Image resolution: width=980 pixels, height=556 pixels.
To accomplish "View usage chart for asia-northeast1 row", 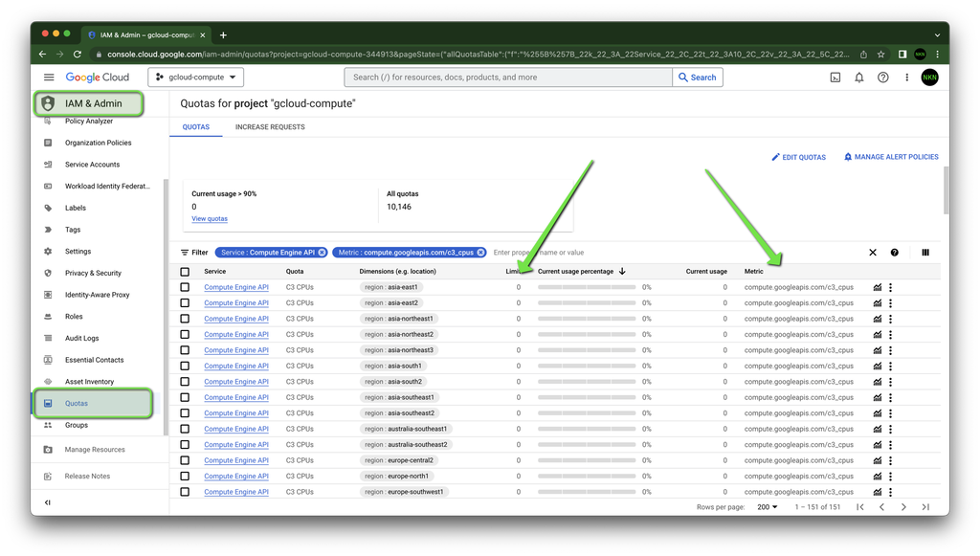I will coord(878,319).
